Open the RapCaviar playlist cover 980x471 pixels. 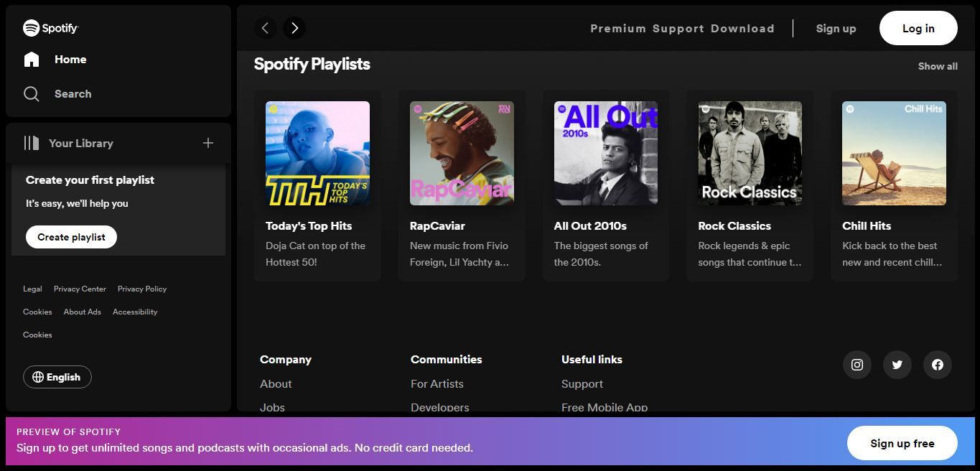pyautogui.click(x=462, y=153)
